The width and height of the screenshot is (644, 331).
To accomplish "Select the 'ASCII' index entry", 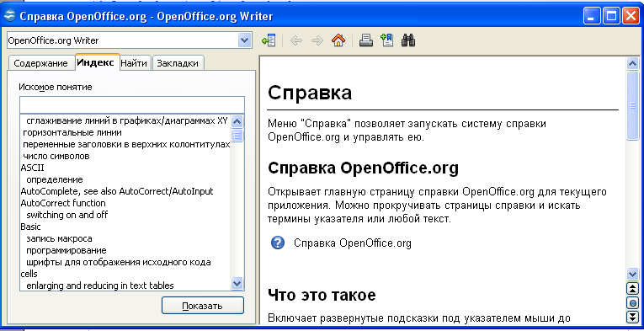I will pyautogui.click(x=33, y=168).
